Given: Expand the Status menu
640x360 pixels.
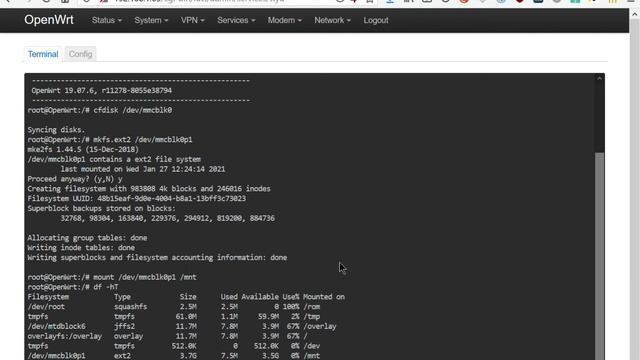Looking at the screenshot, I should point(107,20).
